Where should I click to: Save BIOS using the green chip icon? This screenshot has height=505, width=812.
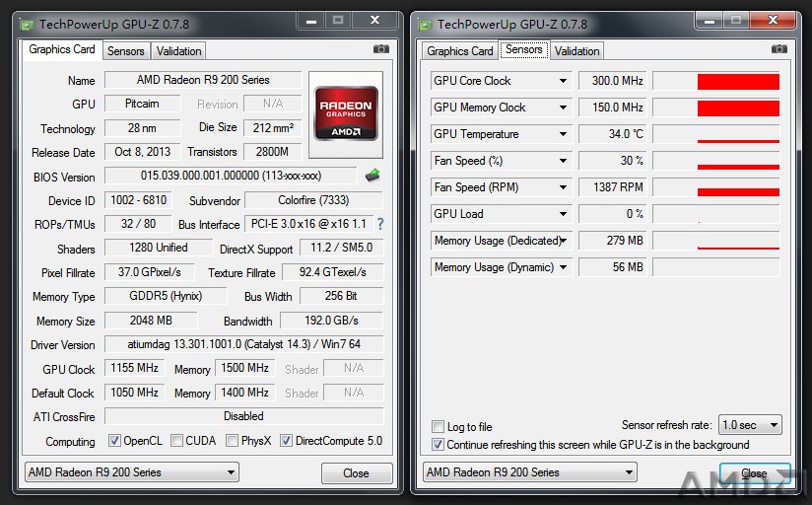pyautogui.click(x=372, y=176)
